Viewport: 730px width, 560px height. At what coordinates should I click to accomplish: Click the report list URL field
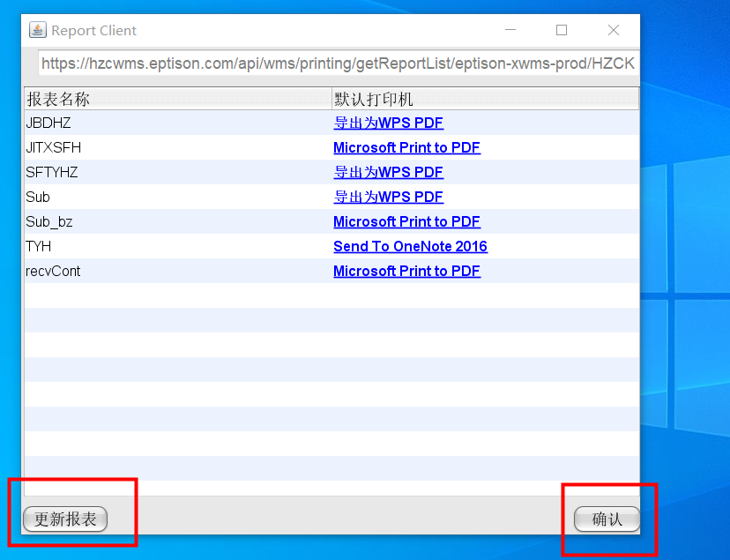click(338, 63)
